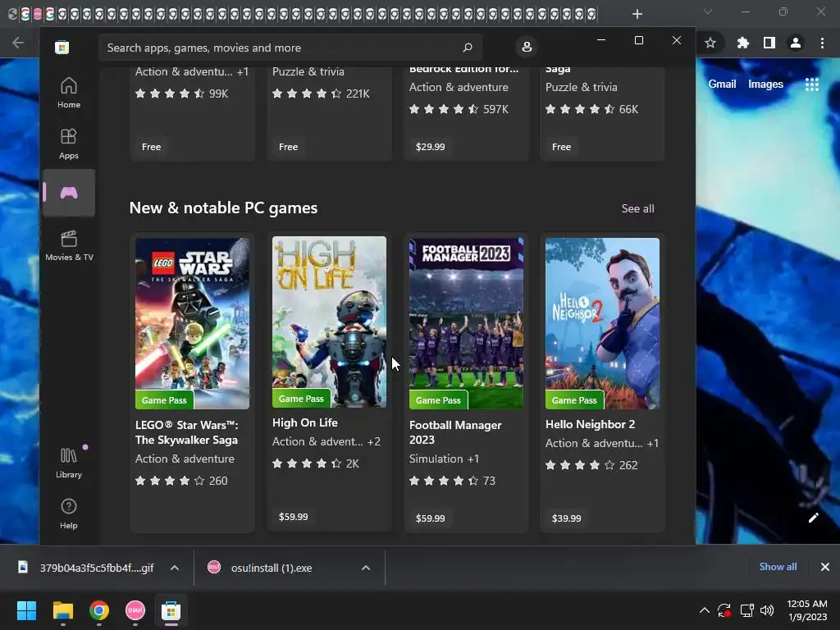The image size is (840, 630).
Task: Click Customize Chrome pencil icon
Action: pyautogui.click(x=814, y=517)
